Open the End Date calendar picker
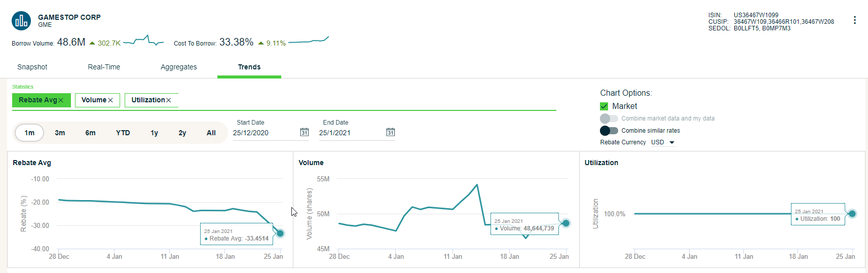868x273 pixels. point(390,132)
